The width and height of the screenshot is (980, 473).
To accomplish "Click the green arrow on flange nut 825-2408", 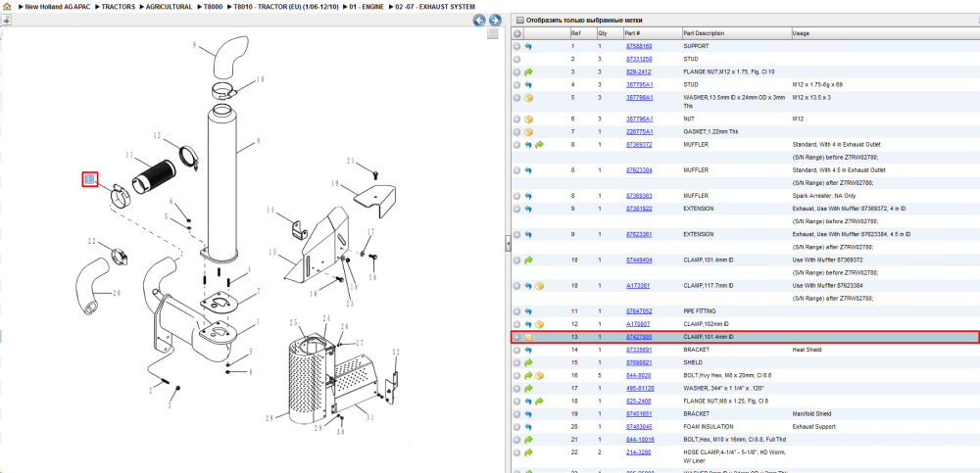I will point(539,402).
